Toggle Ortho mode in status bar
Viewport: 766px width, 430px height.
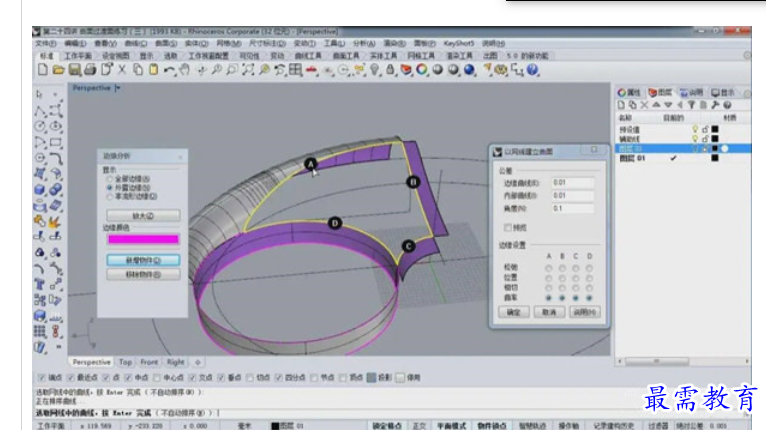click(x=419, y=426)
